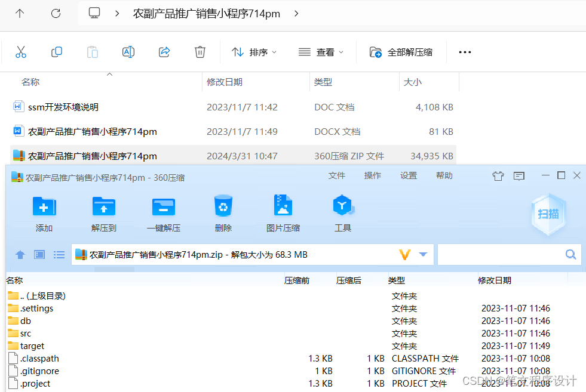This screenshot has width=586, height=392.
Task: Click the 农副产品推广销售小程序714pm breadcrumb
Action: (207, 14)
